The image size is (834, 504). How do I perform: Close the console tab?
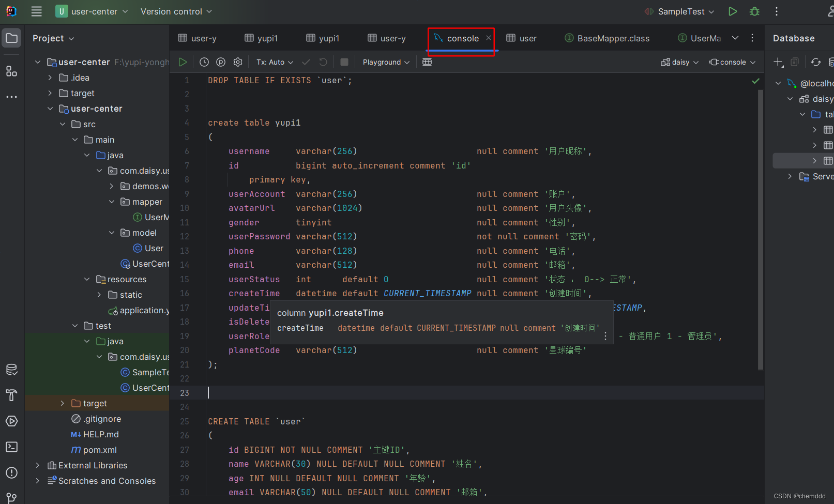click(488, 38)
